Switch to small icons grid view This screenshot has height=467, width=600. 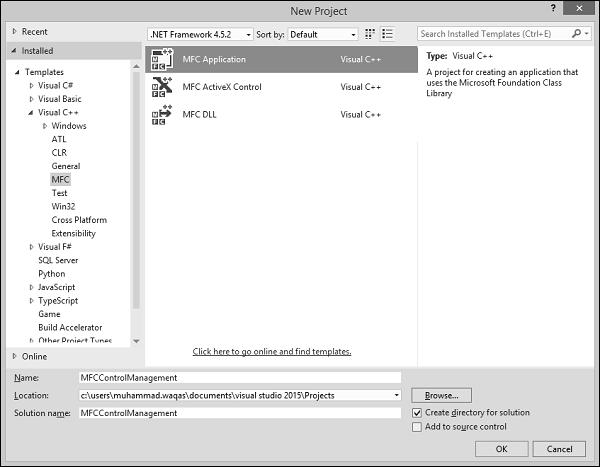coord(369,34)
